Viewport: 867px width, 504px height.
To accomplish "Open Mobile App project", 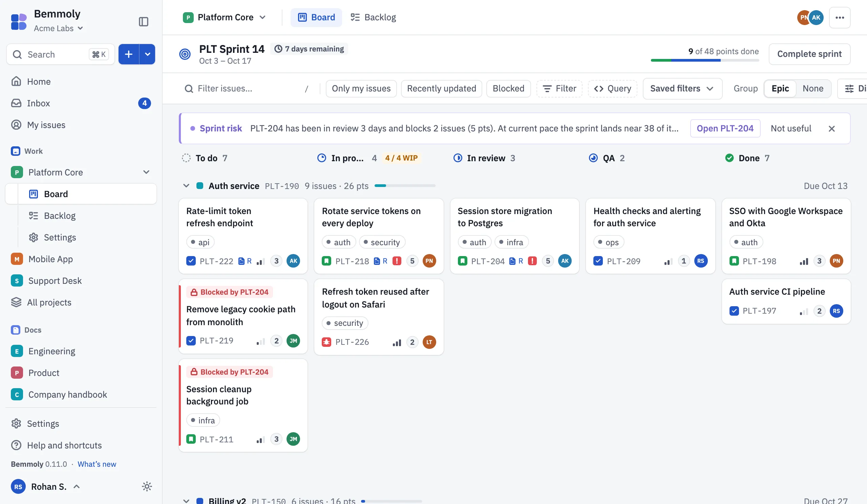I will click(81, 259).
